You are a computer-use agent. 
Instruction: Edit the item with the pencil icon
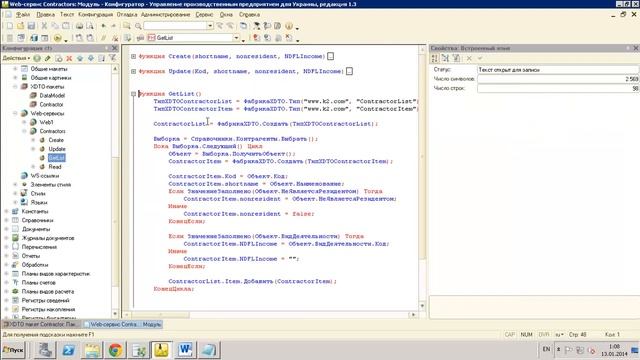48,58
